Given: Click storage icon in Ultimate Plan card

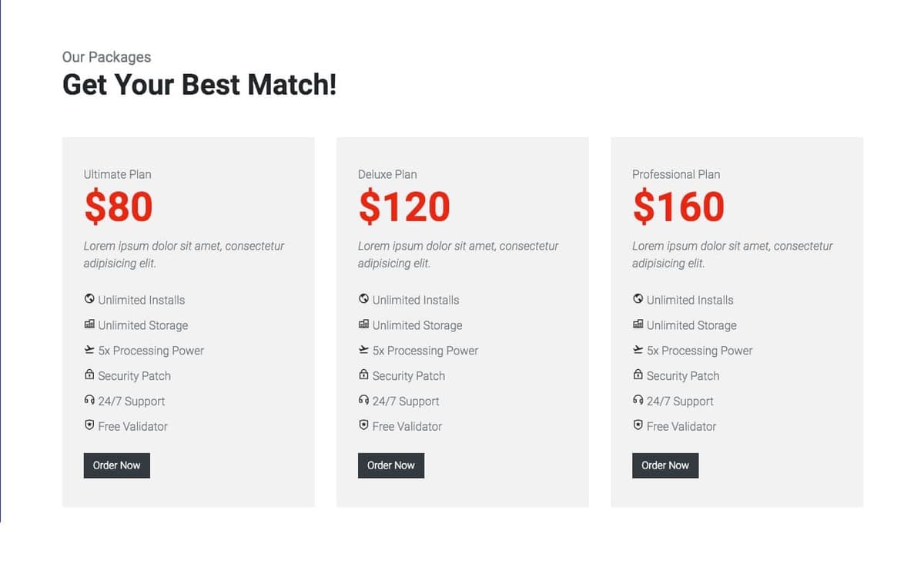Looking at the screenshot, I should click(x=89, y=324).
